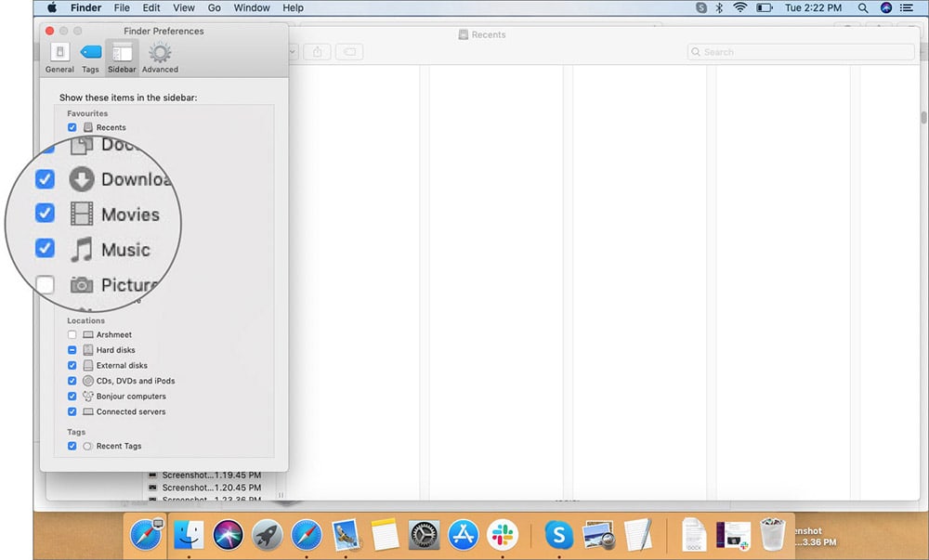
Task: Open System Preferences from the Dock
Action: coord(425,535)
